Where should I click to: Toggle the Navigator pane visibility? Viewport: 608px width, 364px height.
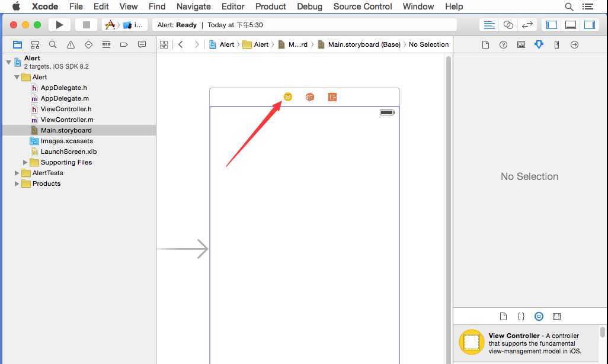pos(551,25)
